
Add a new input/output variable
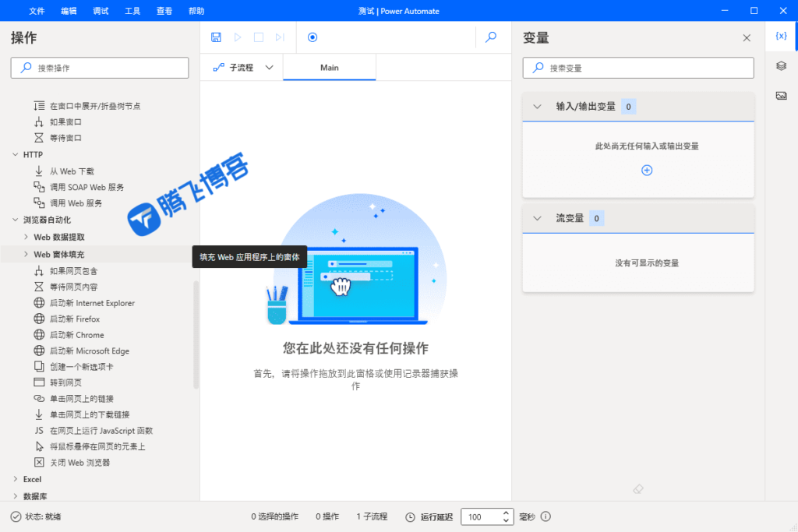[x=647, y=170]
